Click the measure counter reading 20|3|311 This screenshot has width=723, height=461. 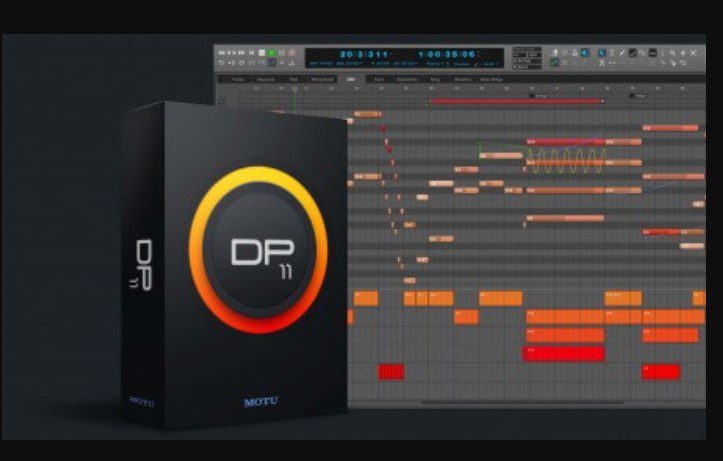point(364,54)
